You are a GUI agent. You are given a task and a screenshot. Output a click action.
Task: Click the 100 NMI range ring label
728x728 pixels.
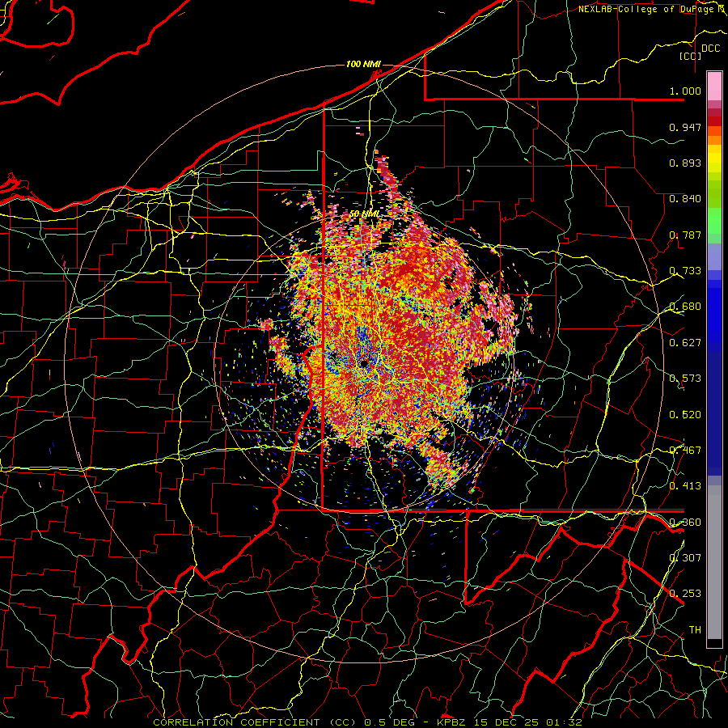pyautogui.click(x=363, y=64)
